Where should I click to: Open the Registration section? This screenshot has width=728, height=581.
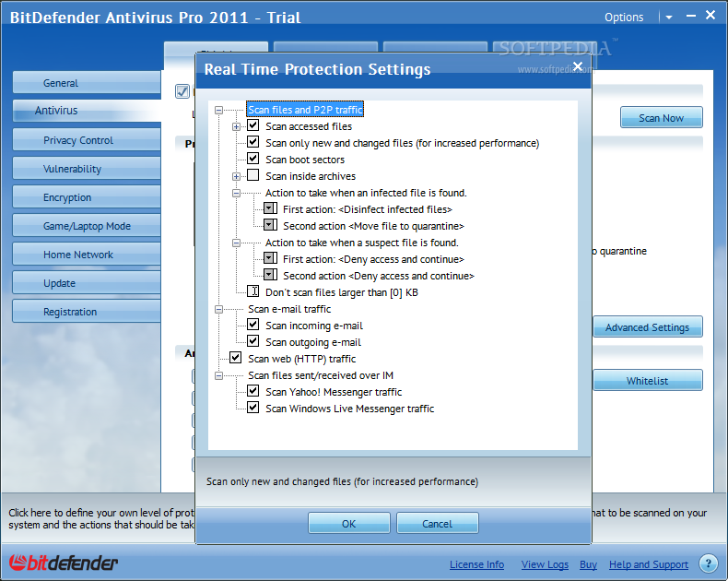87,312
